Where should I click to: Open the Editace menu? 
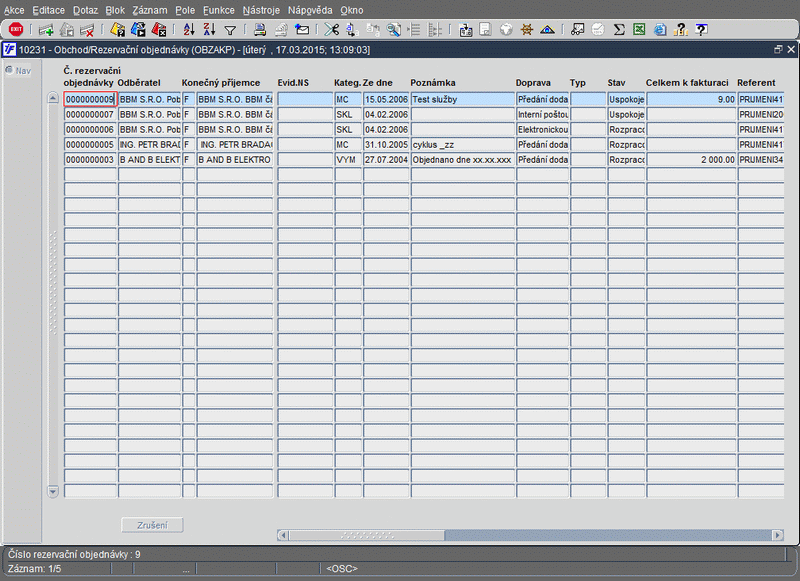click(x=48, y=10)
